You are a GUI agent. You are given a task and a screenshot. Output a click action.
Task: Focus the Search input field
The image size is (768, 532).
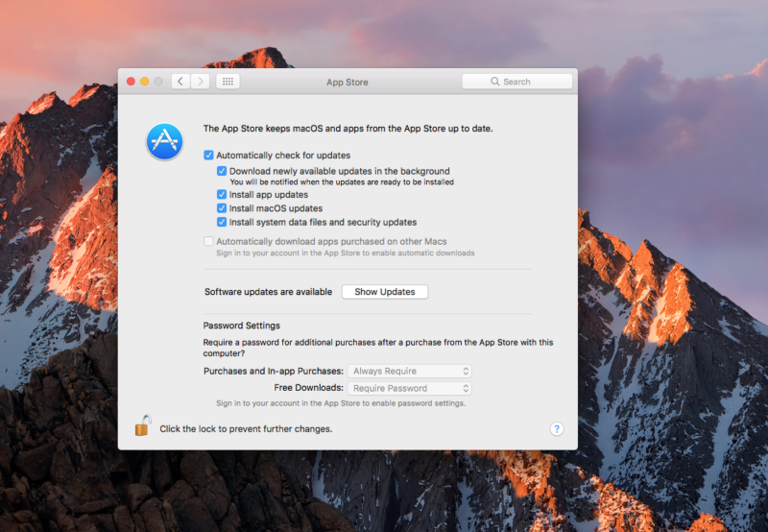[x=516, y=82]
